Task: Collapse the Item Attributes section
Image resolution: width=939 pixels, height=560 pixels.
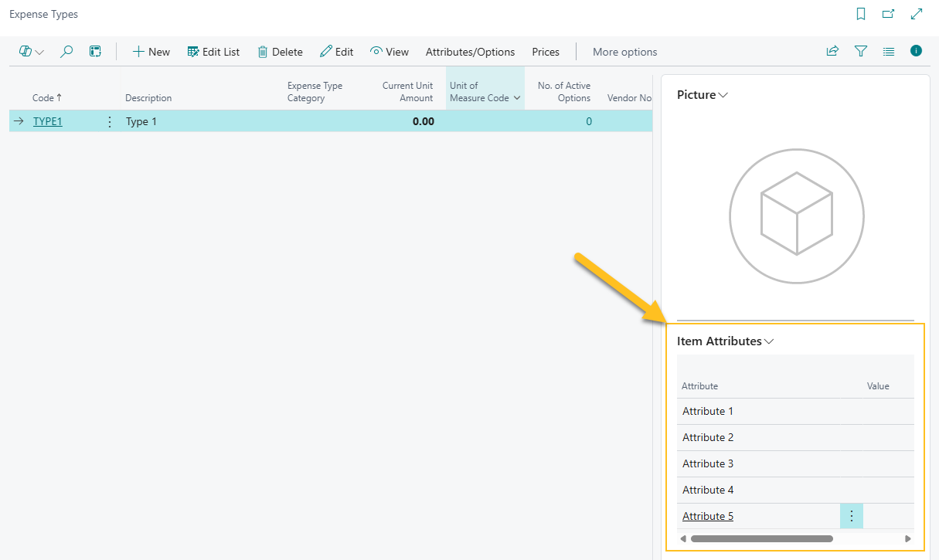Action: [x=769, y=341]
